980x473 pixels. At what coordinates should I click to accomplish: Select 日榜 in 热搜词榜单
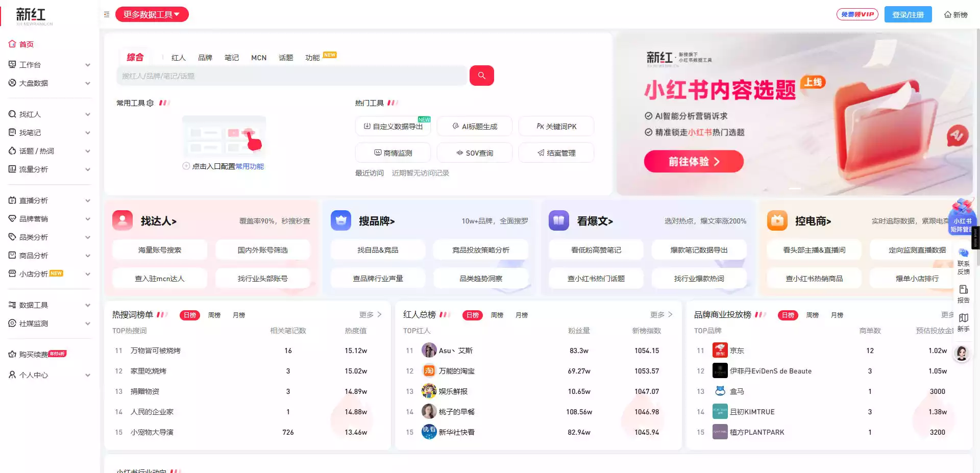click(x=190, y=315)
